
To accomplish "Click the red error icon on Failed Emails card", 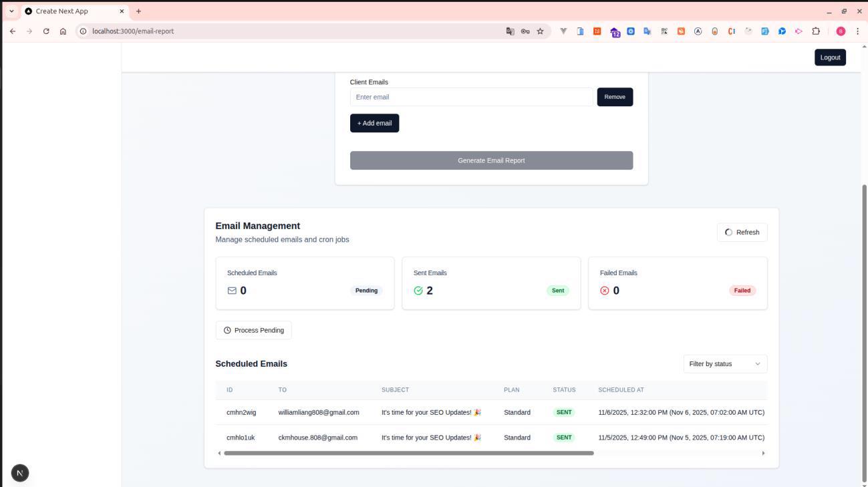I will coord(604,290).
